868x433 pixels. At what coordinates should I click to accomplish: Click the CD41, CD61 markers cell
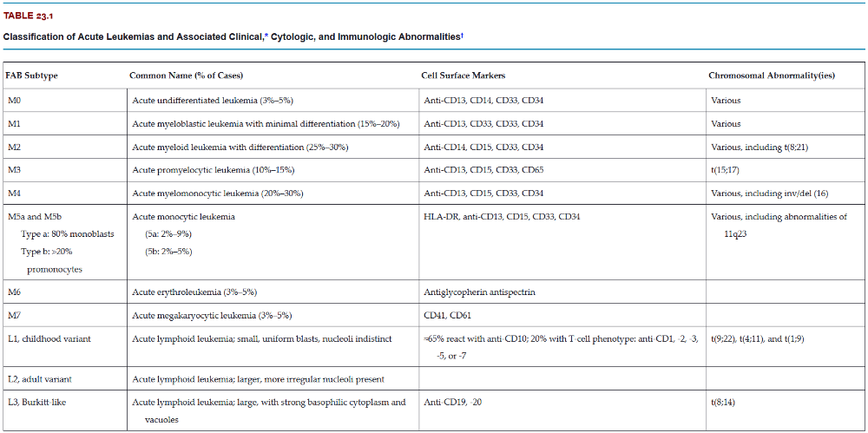[447, 316]
